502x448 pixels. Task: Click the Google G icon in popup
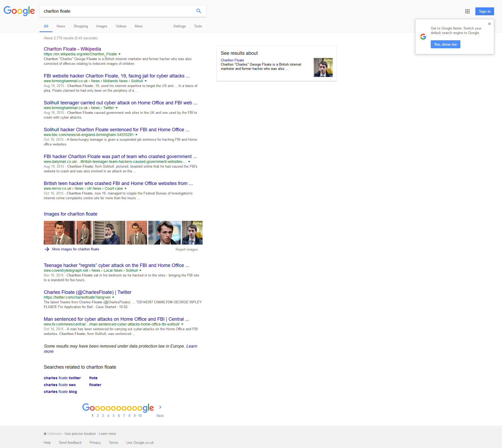click(423, 37)
